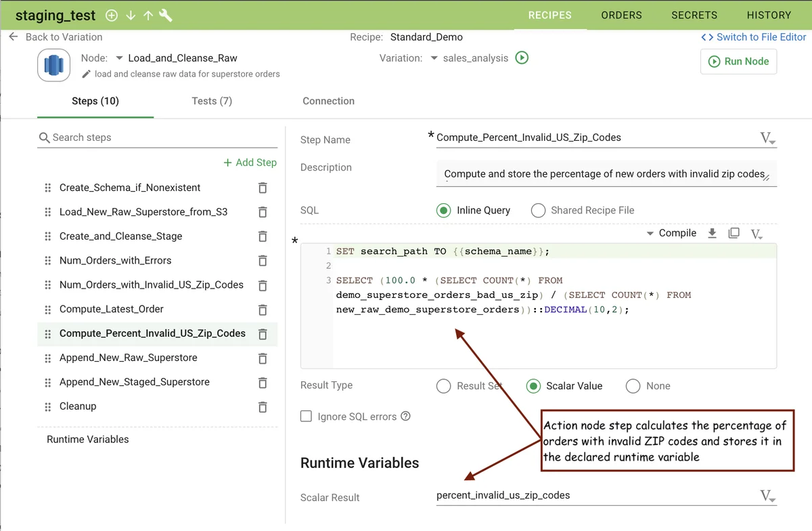Click the wrench settings icon in the header
812x531 pixels.
166,14
